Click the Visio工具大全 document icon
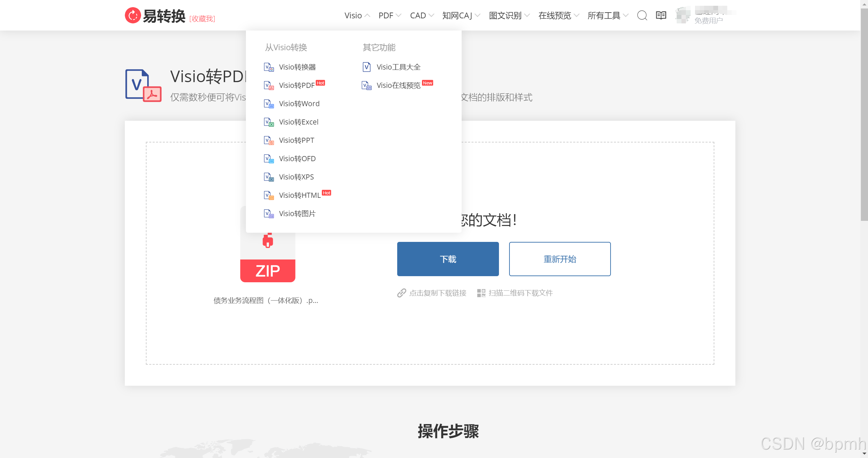 366,67
